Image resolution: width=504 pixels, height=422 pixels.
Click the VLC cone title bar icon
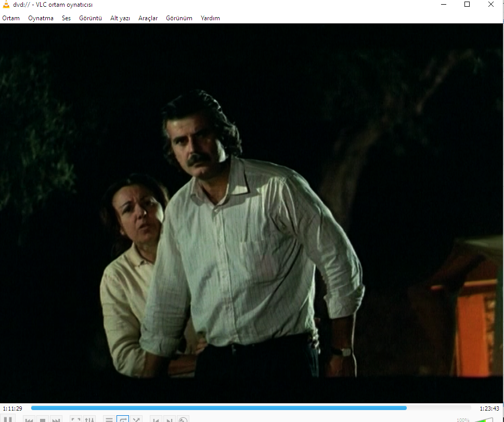(6, 5)
